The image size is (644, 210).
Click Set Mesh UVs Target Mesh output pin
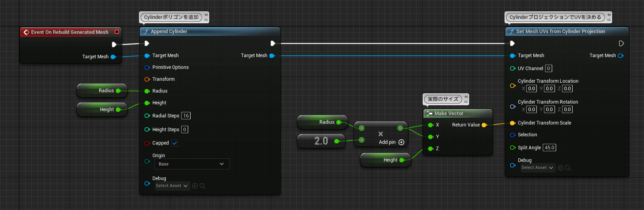(x=621, y=56)
